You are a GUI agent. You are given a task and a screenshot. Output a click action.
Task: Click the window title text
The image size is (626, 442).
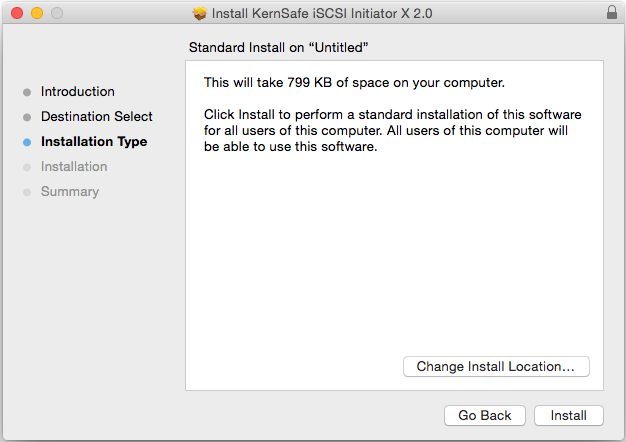click(x=322, y=14)
